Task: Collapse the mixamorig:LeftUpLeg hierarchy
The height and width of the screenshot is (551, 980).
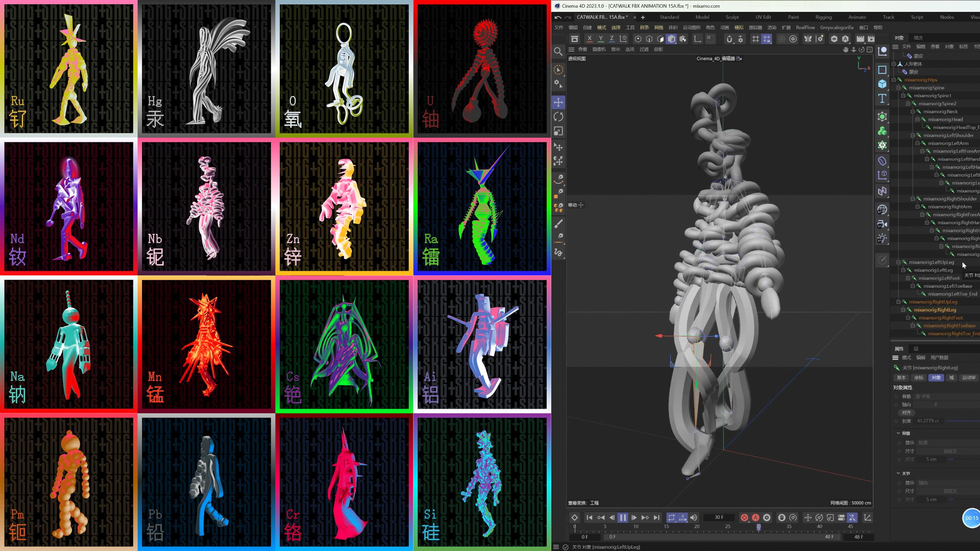Action: click(x=898, y=262)
